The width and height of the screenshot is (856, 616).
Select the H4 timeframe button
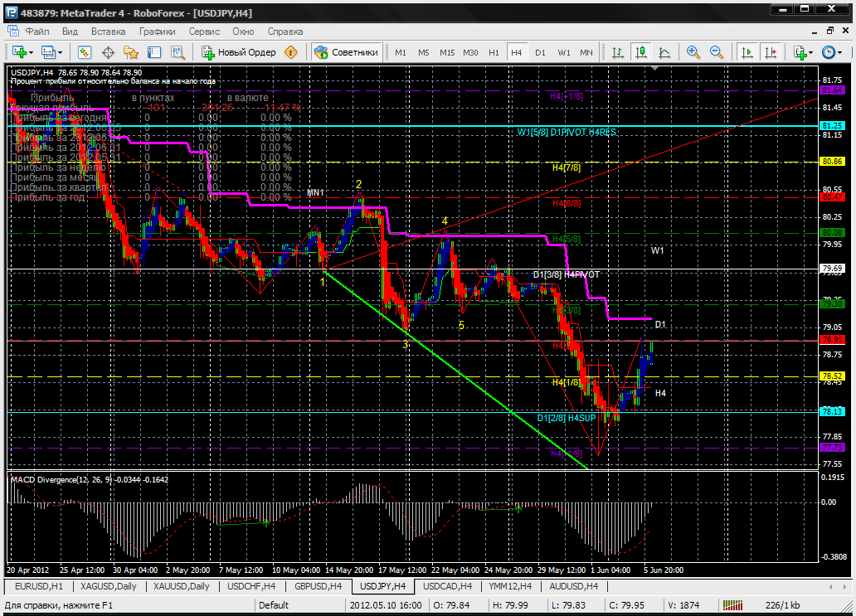click(517, 52)
